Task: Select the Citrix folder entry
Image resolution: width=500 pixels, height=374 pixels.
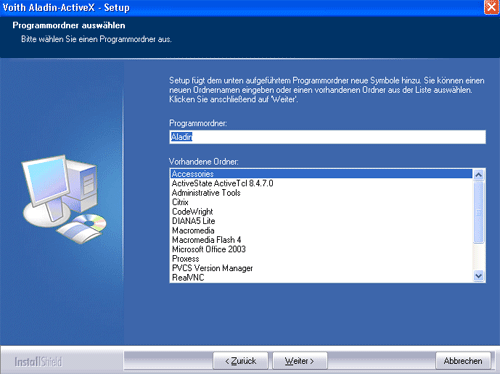Action: (x=321, y=202)
